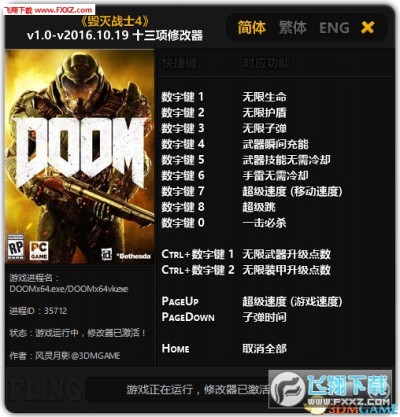Image resolution: width=400 pixels, height=417 pixels.
Task: Click the PC GAME badge icon
Action: click(x=39, y=251)
